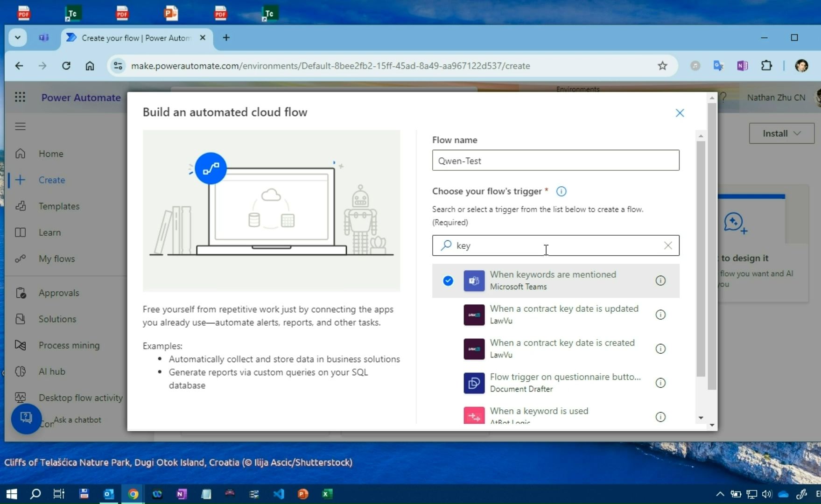
Task: Click the browser address bar URL
Action: 330,66
